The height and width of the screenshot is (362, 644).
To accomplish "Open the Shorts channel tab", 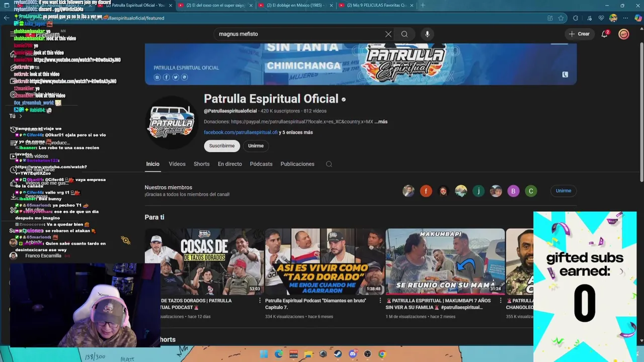I will pos(202,164).
